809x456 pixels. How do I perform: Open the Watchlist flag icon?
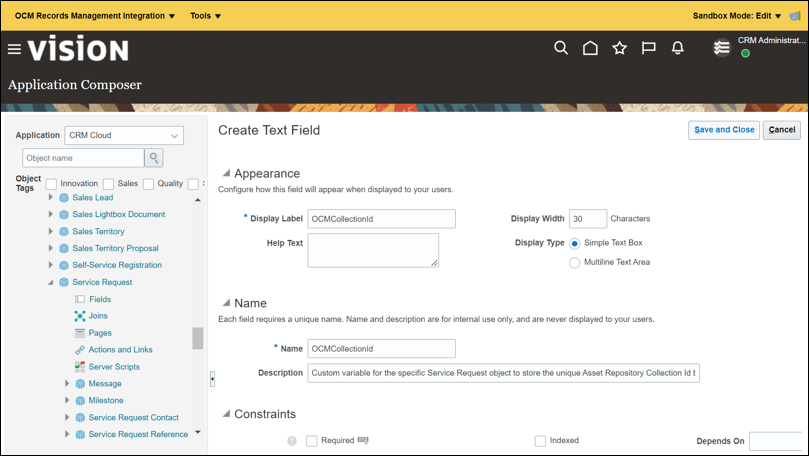coord(649,48)
